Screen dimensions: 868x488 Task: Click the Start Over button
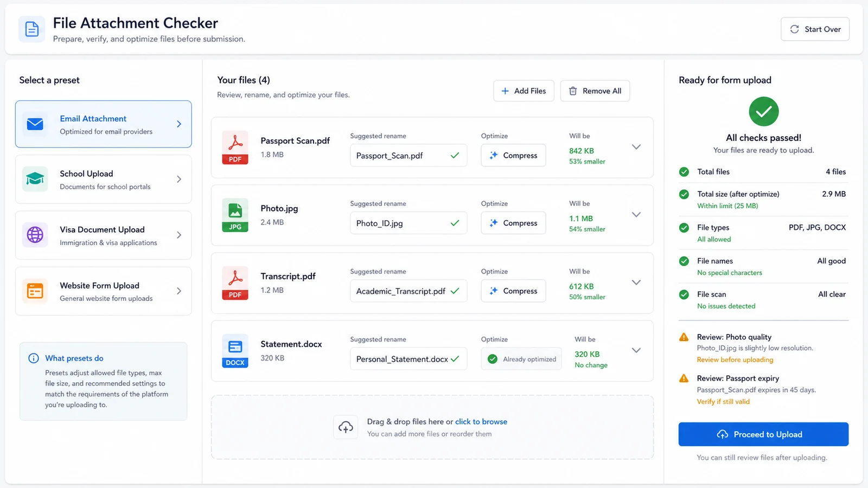pos(815,29)
